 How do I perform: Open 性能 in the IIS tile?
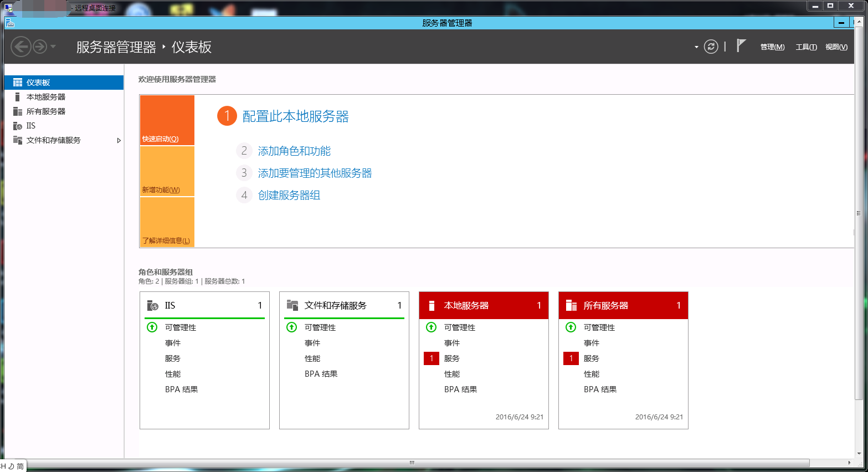click(173, 374)
